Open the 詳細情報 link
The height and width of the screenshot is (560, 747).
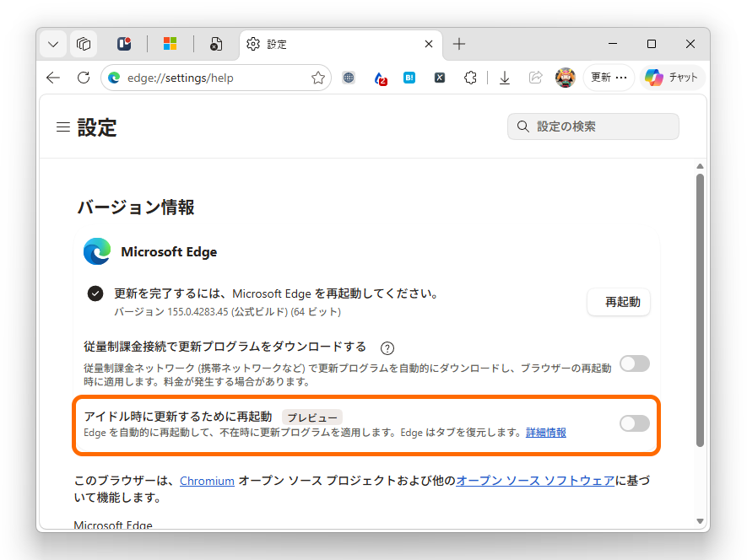pos(546,433)
